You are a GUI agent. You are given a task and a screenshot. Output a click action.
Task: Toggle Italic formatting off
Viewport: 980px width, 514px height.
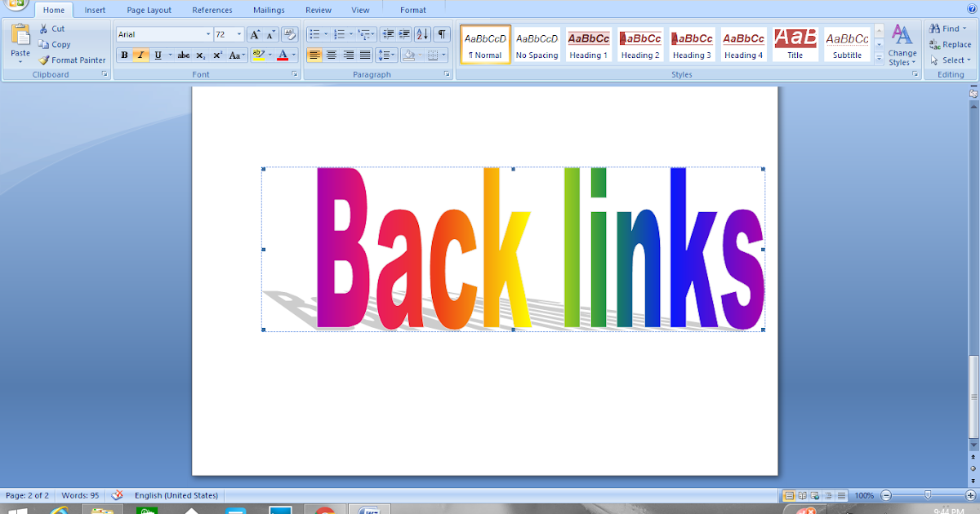[140, 55]
